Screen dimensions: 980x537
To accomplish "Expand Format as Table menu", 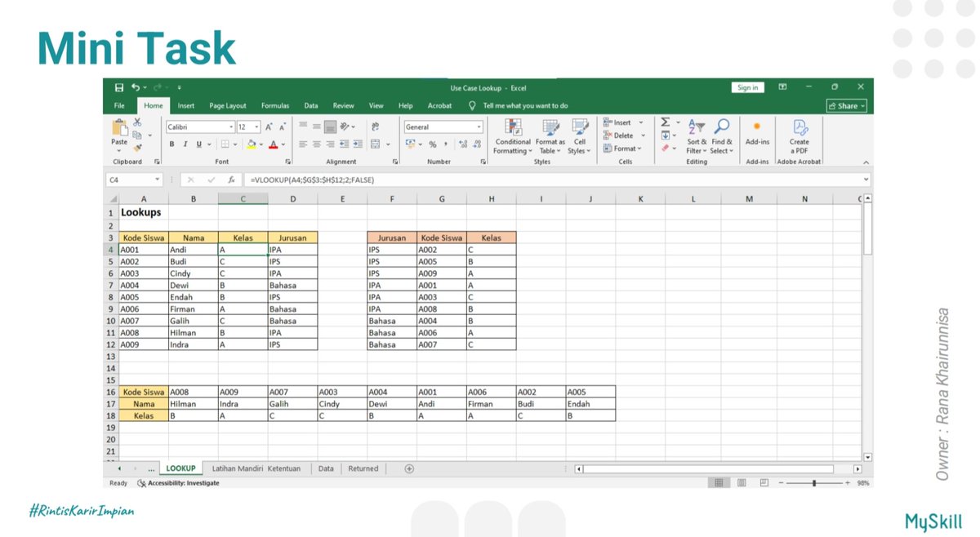I will click(x=550, y=136).
